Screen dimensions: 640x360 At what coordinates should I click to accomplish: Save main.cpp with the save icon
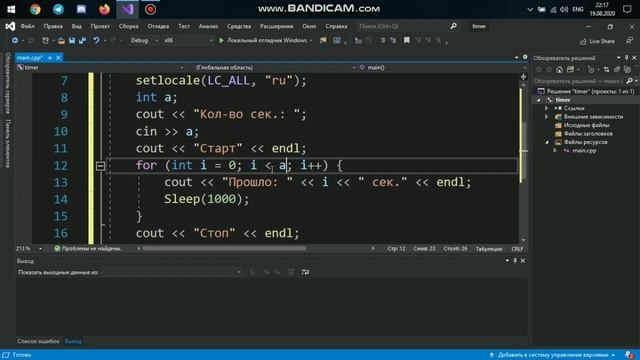click(72, 40)
